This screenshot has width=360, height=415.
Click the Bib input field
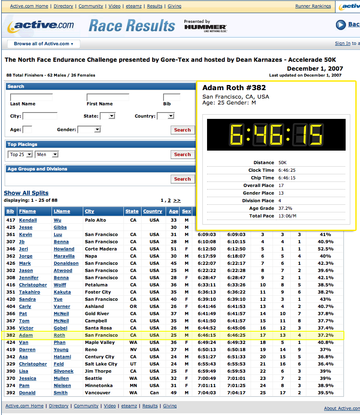171,97
